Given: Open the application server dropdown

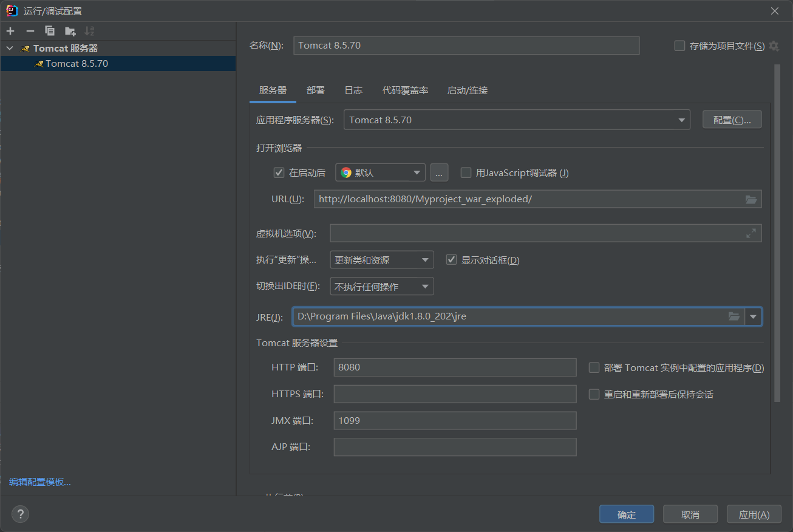Looking at the screenshot, I should click(x=517, y=120).
